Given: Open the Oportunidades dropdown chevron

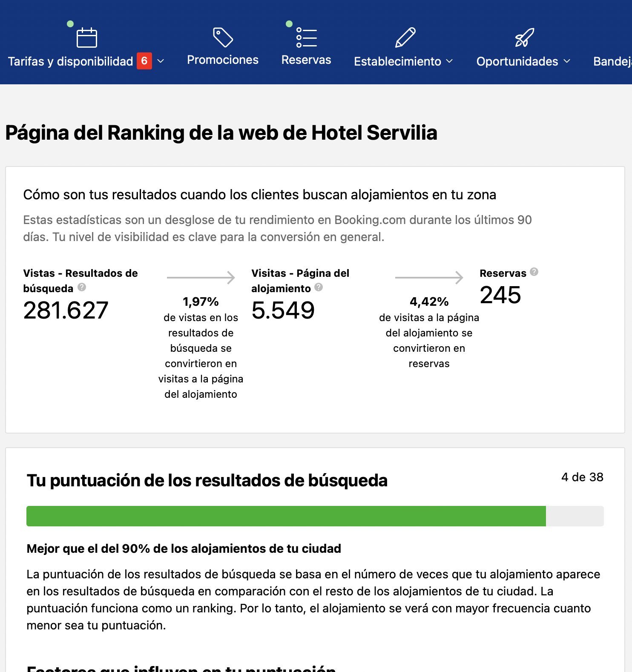Looking at the screenshot, I should coord(567,61).
